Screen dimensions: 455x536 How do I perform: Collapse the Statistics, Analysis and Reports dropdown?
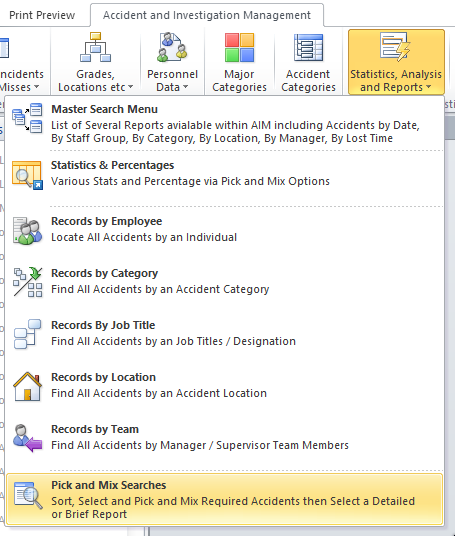tap(396, 62)
